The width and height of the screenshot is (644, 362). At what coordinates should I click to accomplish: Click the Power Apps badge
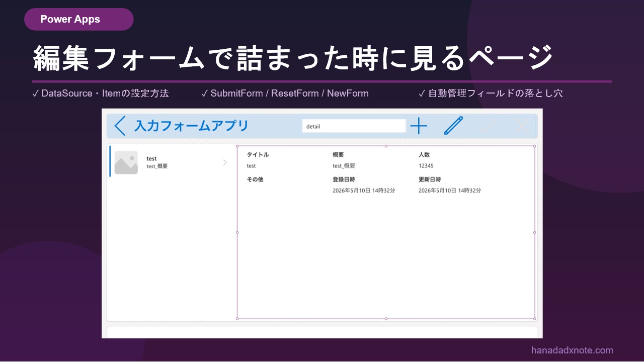(78, 19)
